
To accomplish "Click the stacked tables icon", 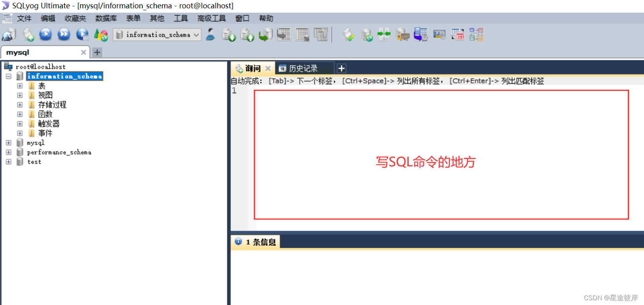I will [x=321, y=35].
